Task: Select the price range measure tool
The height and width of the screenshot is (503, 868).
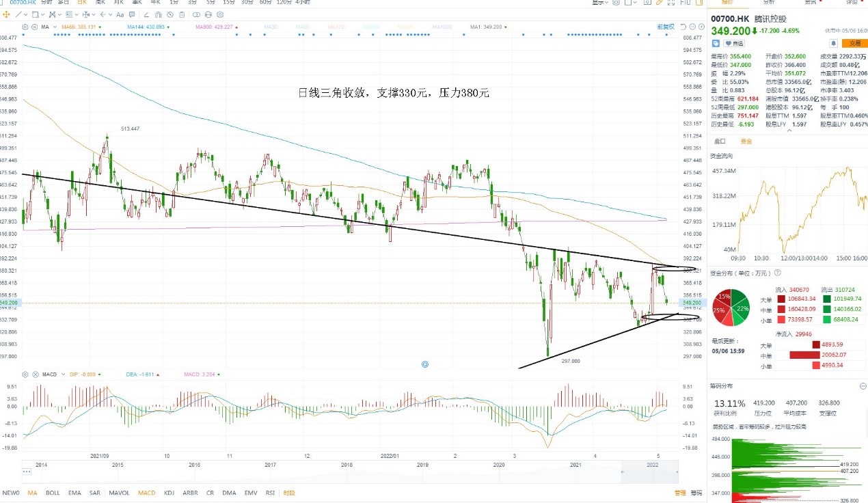Action: coord(86,15)
